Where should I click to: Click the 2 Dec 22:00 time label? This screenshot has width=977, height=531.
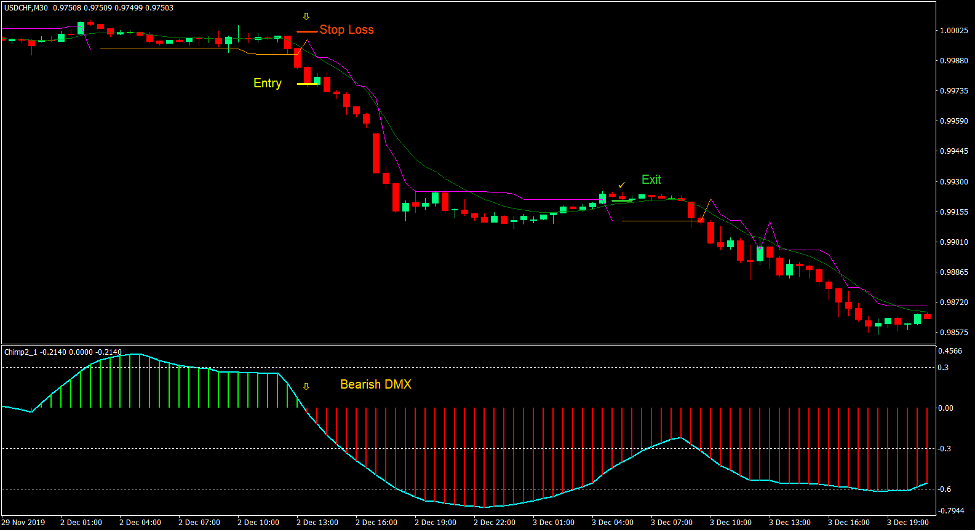coord(495,522)
